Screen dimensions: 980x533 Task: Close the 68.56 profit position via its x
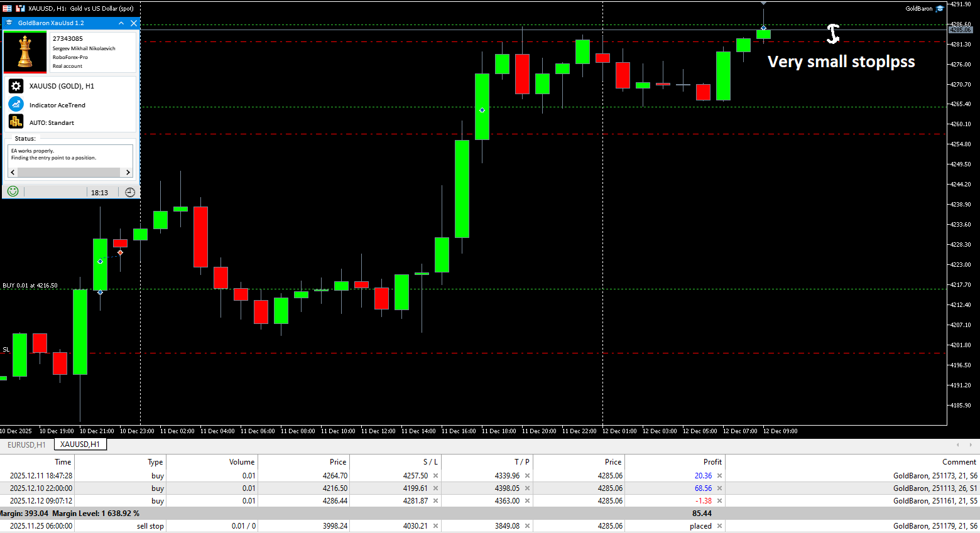coord(719,488)
